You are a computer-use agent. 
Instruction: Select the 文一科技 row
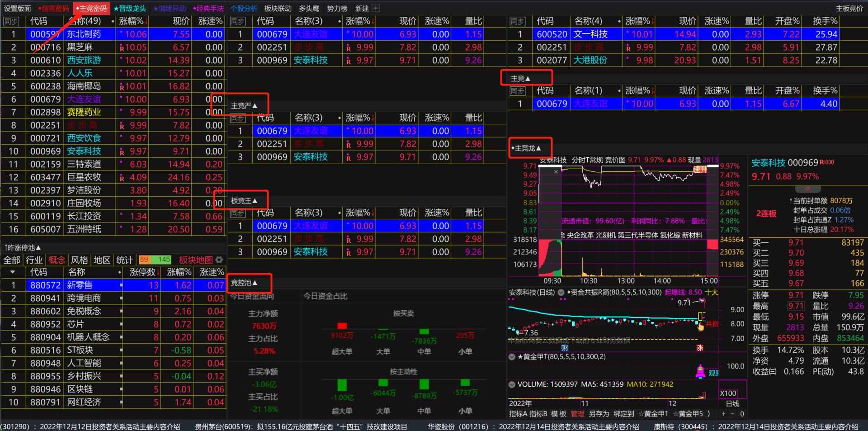pyautogui.click(x=674, y=34)
